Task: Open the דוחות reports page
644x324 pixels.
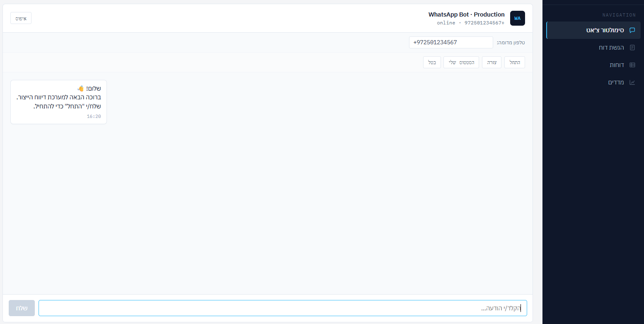Action: pyautogui.click(x=593, y=65)
